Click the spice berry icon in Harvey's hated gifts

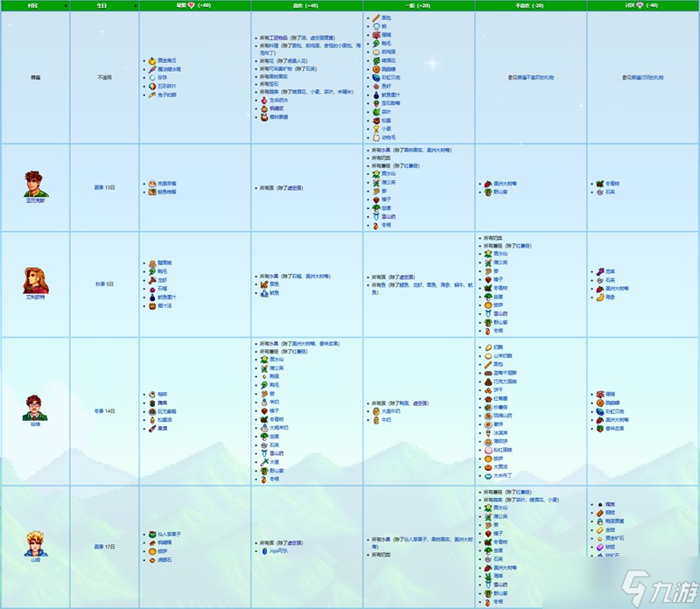(x=600, y=429)
